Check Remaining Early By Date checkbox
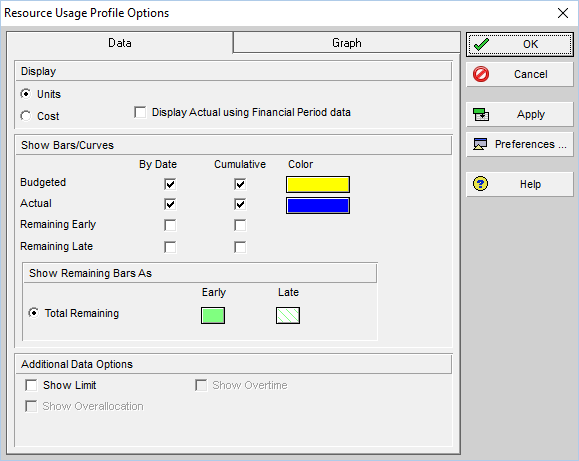The width and height of the screenshot is (579, 461). (170, 225)
